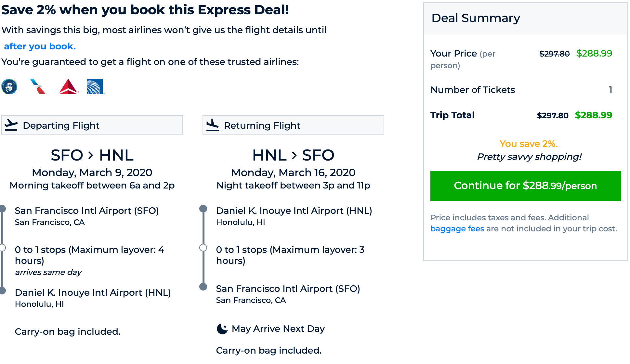
Task: Click the Trip Total green price
Action: click(x=593, y=115)
